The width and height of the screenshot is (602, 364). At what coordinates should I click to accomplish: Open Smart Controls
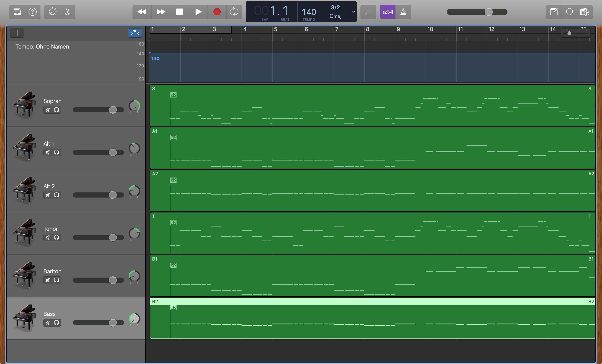pos(52,12)
